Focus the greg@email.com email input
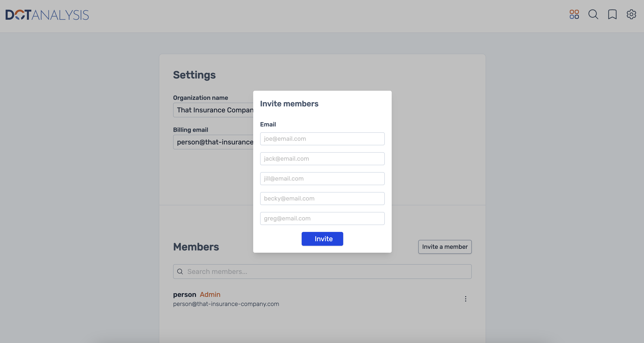644x343 pixels. [322, 218]
